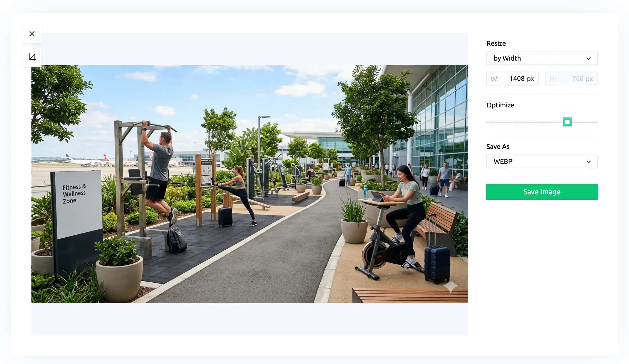Screen dimensions: 629x364
Task: Click the Resize section label
Action: tap(496, 43)
